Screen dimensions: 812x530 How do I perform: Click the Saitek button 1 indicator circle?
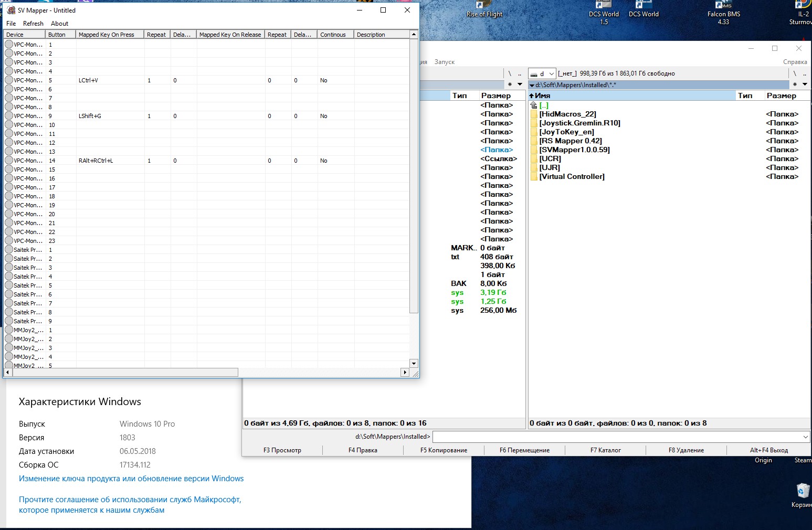click(9, 250)
